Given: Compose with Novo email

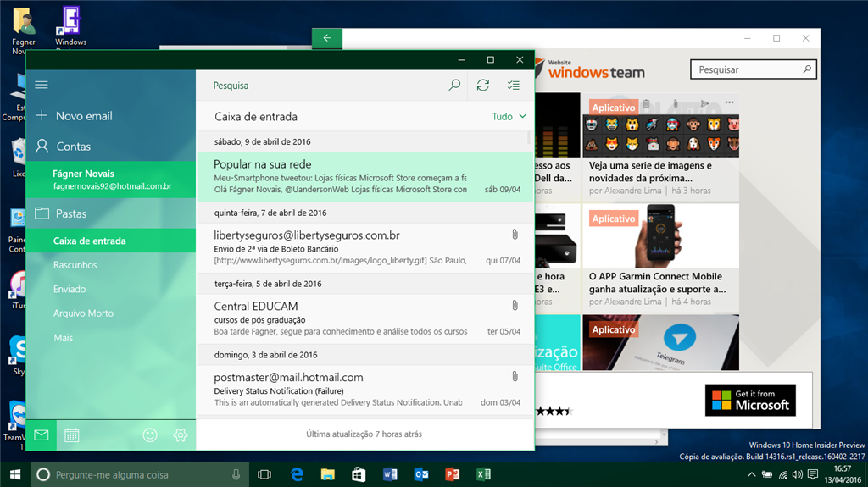Looking at the screenshot, I should click(x=111, y=116).
